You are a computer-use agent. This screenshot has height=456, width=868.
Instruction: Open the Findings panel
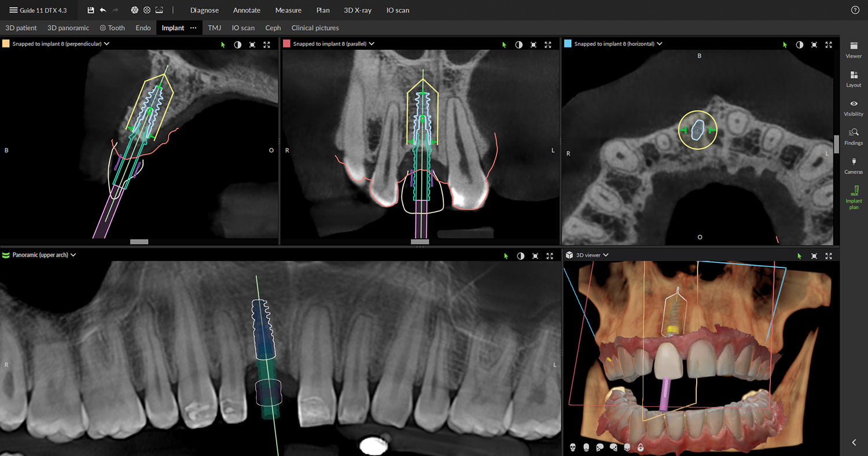[x=853, y=137]
